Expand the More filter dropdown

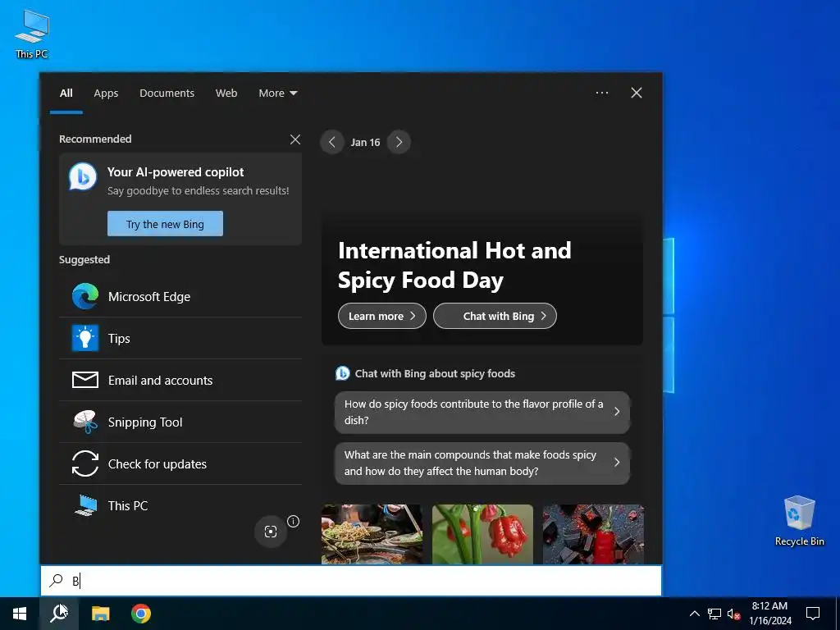277,94
